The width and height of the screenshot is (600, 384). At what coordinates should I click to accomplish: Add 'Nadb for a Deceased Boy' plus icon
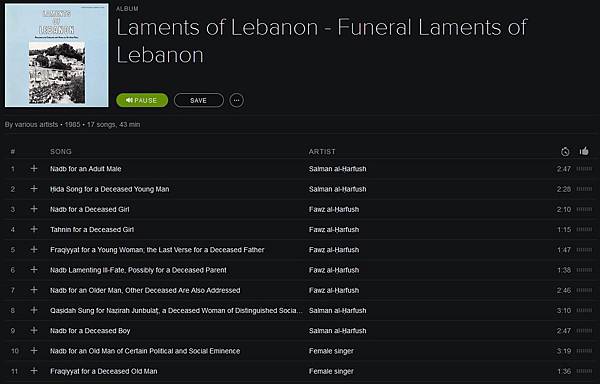(34, 330)
